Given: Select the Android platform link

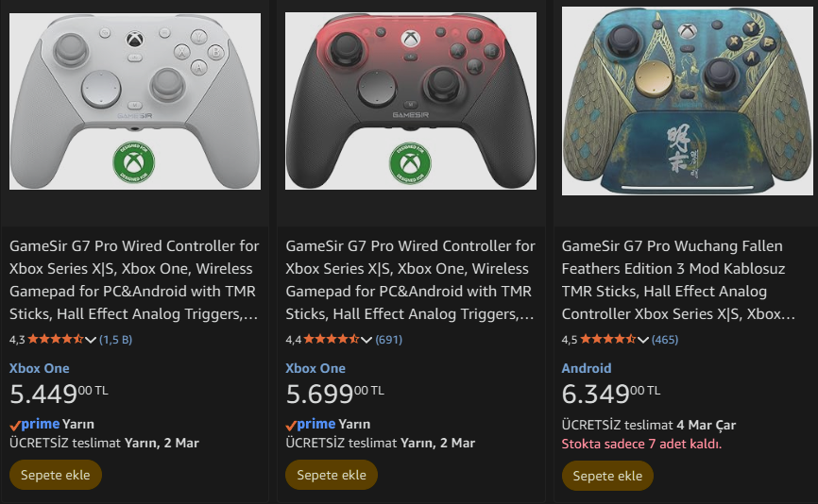Looking at the screenshot, I should click(x=587, y=368).
